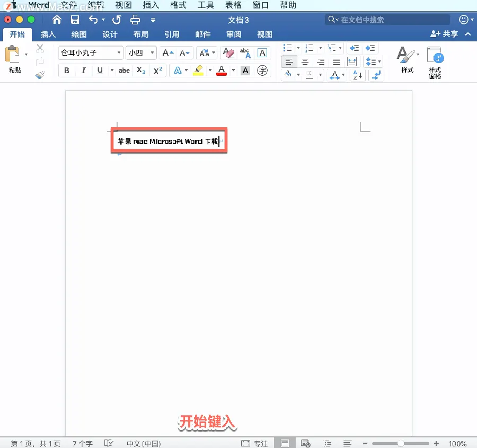Open the Styles pane icon
This screenshot has height=448, width=477.
(435, 63)
